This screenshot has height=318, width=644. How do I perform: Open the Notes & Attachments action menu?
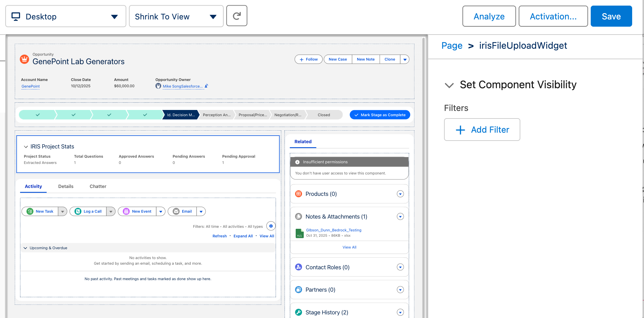point(400,217)
